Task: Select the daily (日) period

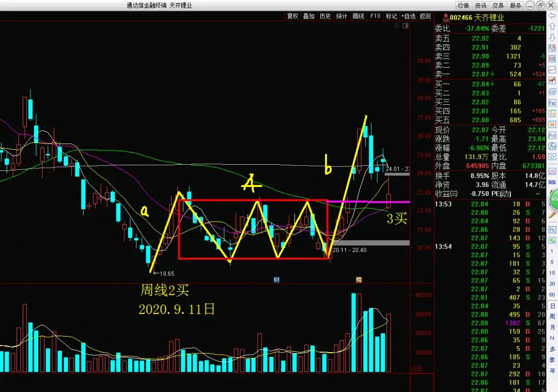Action: click(x=552, y=306)
